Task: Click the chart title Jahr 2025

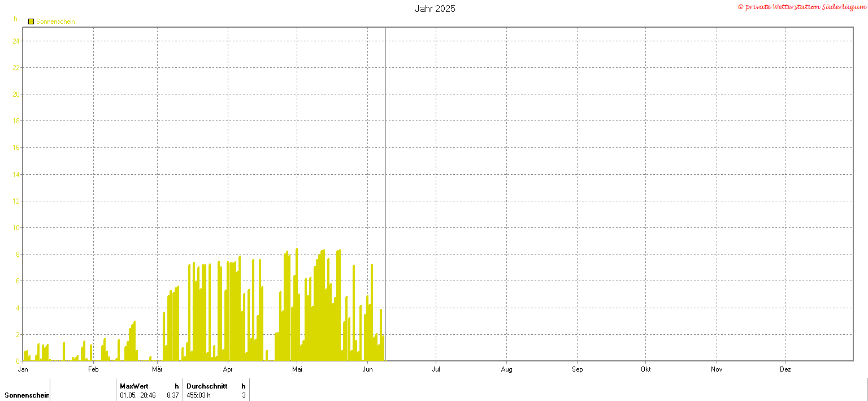Action: [x=435, y=8]
